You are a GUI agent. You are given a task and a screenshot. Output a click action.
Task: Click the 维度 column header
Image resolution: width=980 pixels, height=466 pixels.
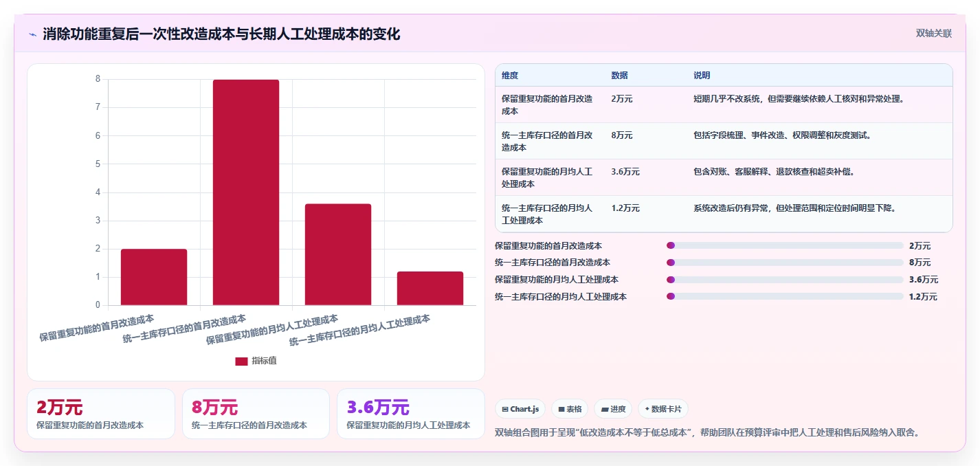pos(510,76)
